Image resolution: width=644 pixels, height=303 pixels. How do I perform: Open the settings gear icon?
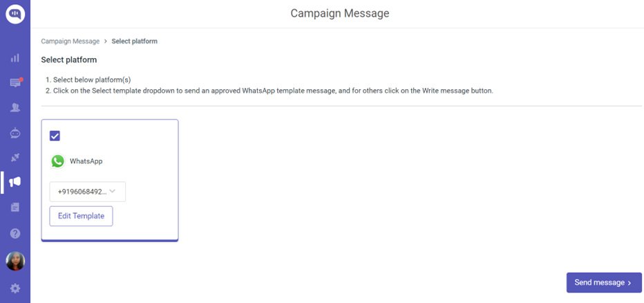point(15,288)
